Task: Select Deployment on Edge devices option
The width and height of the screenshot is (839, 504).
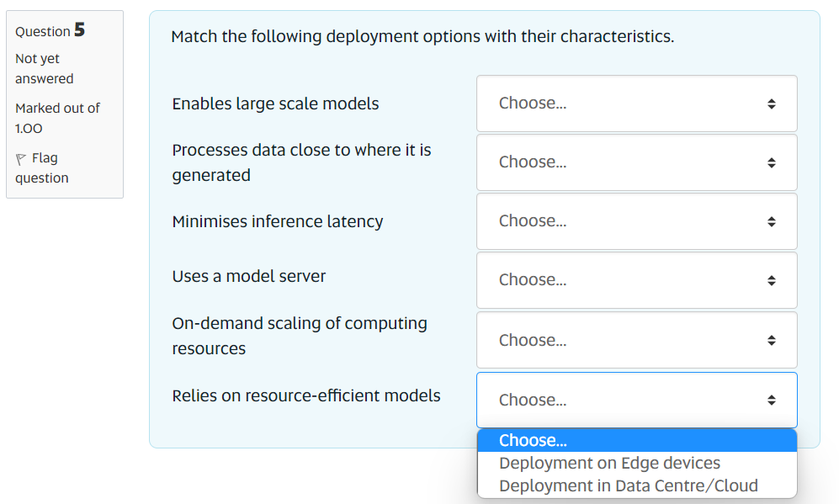Action: 609,464
